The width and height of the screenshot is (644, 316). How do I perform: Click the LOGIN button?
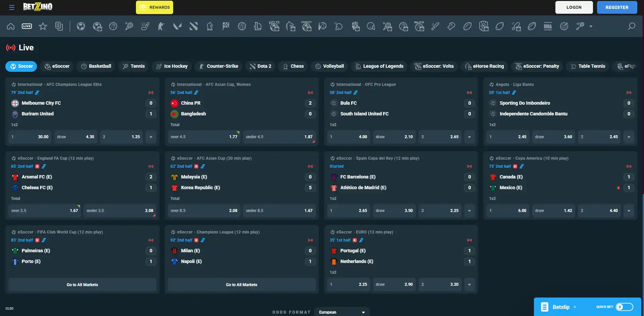pos(574,7)
